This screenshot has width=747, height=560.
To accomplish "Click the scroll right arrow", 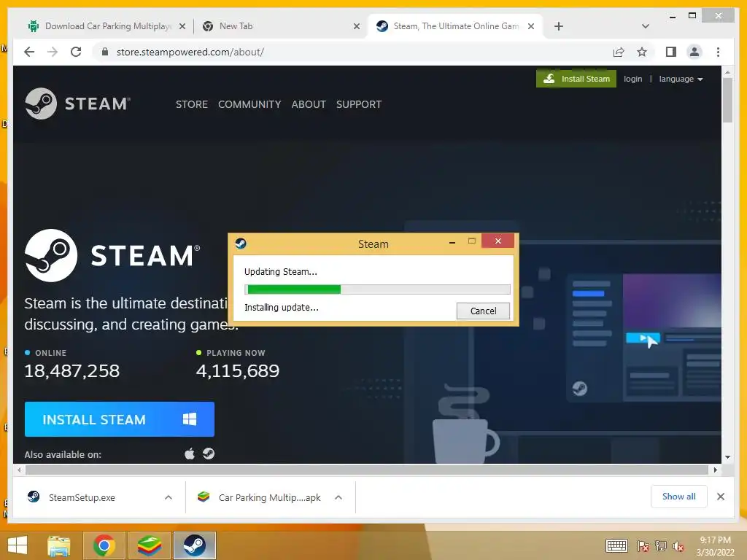I will point(715,470).
